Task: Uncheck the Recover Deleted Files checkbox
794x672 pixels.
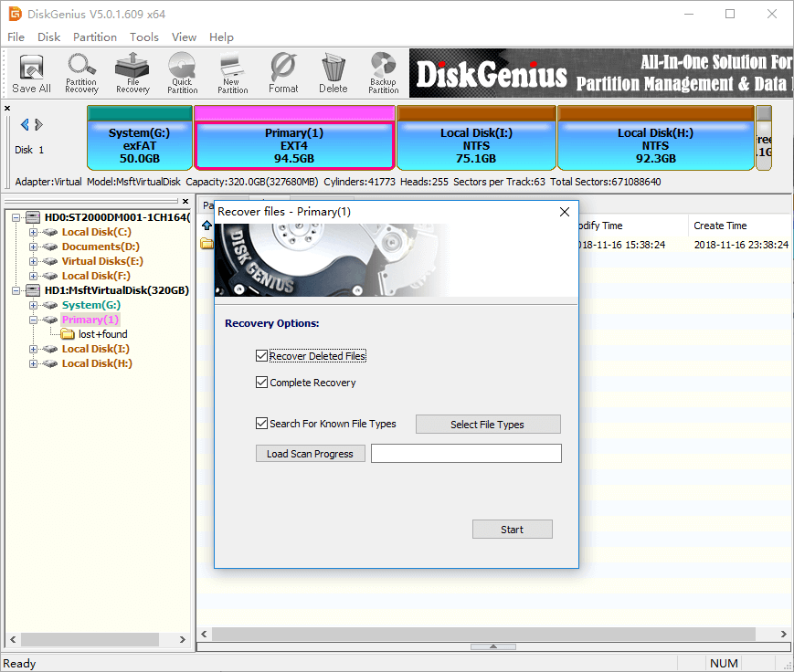Action: [x=262, y=356]
